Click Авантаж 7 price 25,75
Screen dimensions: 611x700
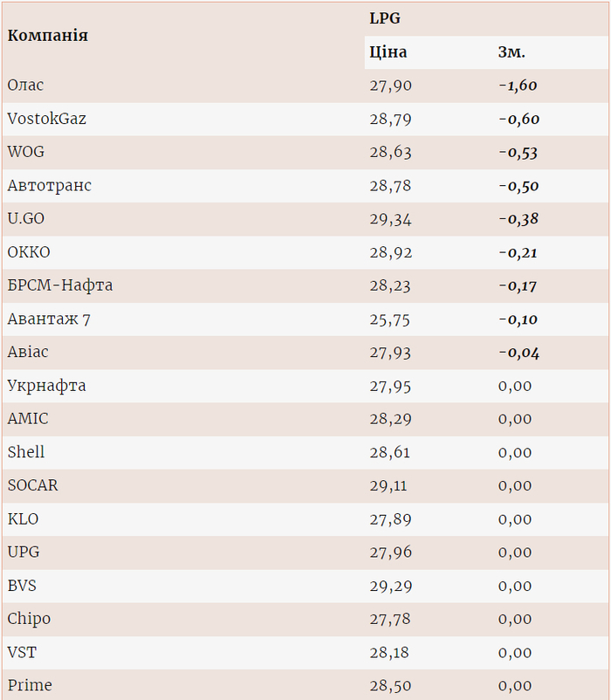click(389, 319)
